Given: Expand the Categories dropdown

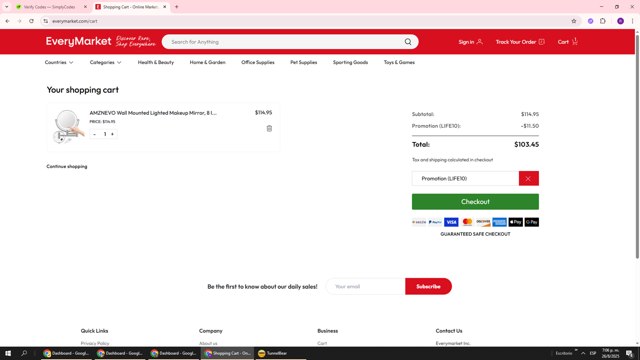Looking at the screenshot, I should coord(105,62).
